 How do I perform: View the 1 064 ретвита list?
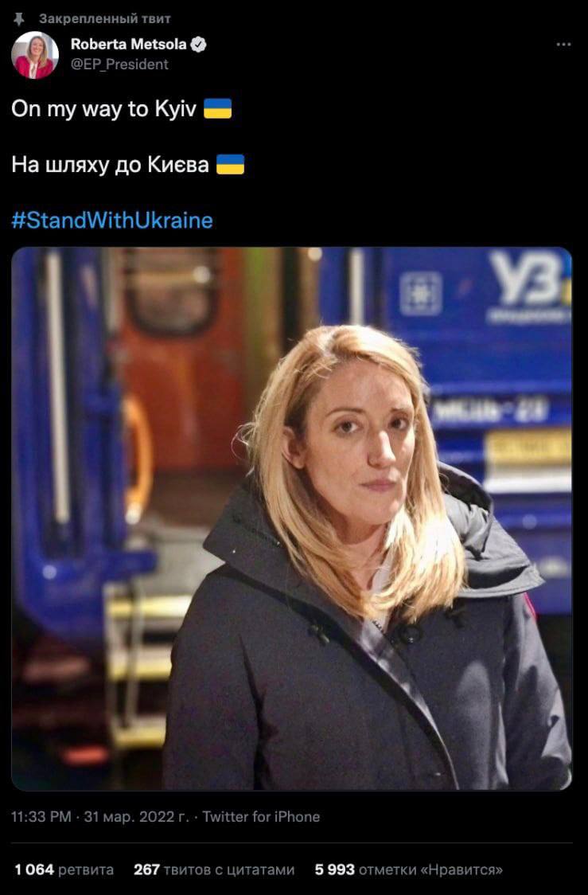[64, 870]
